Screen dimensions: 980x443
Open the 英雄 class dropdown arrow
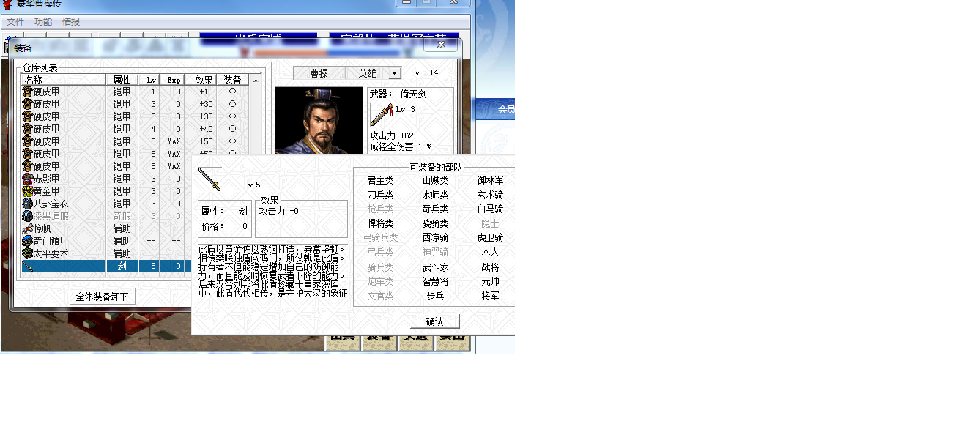[x=395, y=73]
